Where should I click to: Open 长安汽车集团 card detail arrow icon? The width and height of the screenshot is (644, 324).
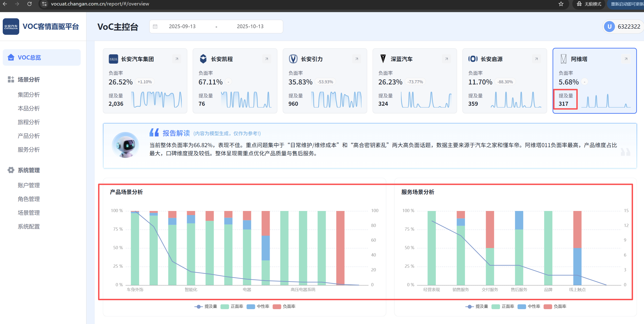[176, 59]
